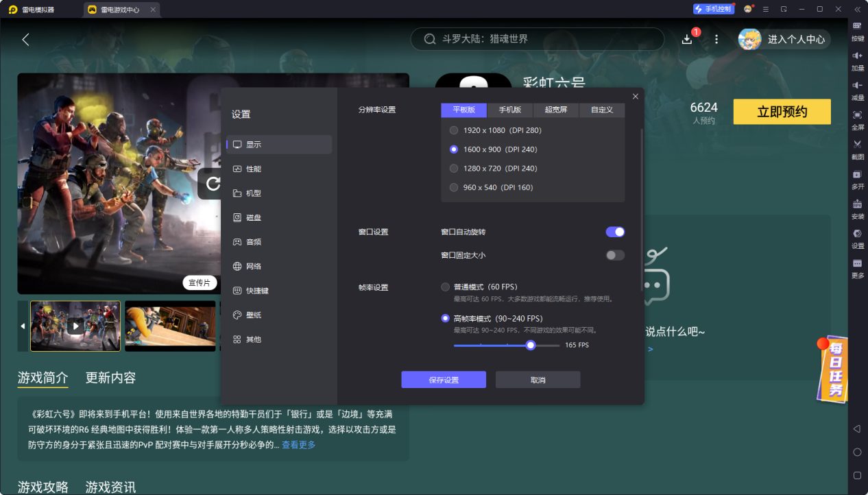Click the search field 斗罗大陆：猎魂世界
Screen dimensions: 868x495
[x=537, y=39]
